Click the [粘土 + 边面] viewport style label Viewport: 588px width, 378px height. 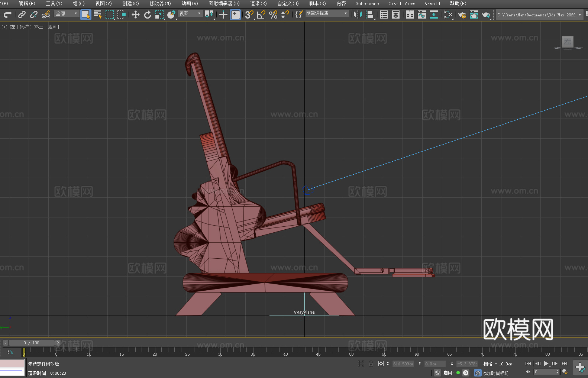46,27
